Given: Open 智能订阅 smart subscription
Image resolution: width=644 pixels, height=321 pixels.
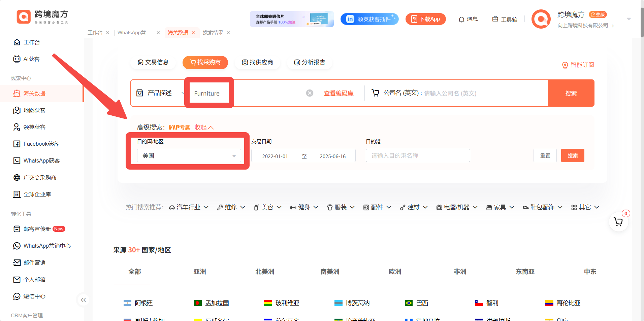Looking at the screenshot, I should pyautogui.click(x=578, y=65).
